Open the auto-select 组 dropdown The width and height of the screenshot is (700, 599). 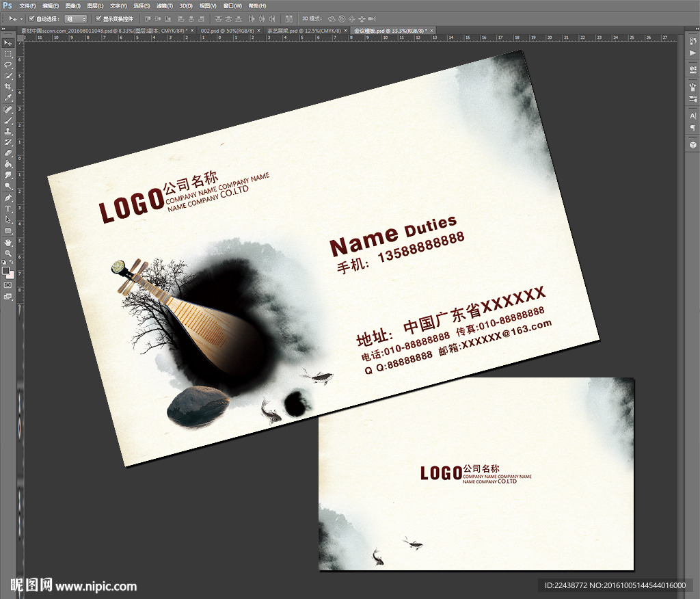[75, 18]
